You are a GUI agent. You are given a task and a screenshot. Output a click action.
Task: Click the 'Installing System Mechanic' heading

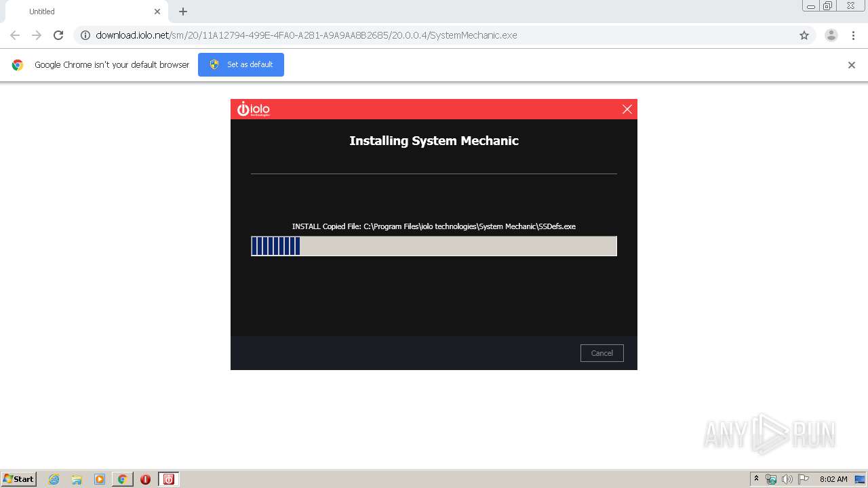click(x=434, y=141)
